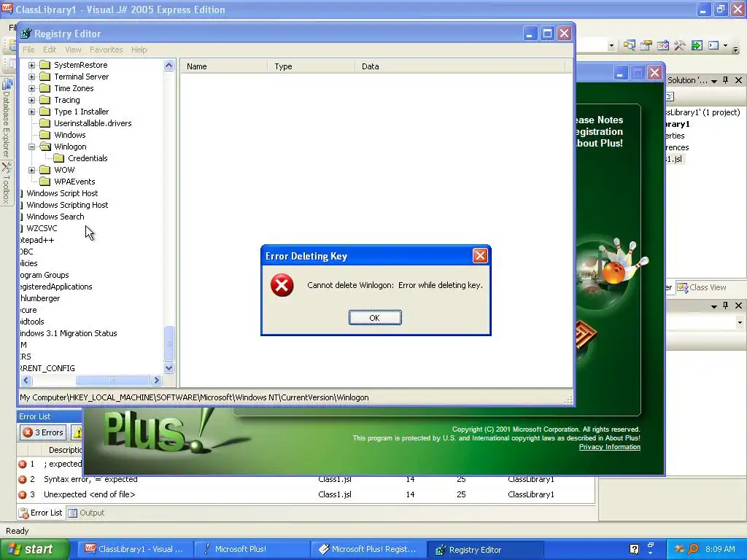Click the red error icon in the dialog
Image resolution: width=747 pixels, height=560 pixels.
pyautogui.click(x=282, y=285)
